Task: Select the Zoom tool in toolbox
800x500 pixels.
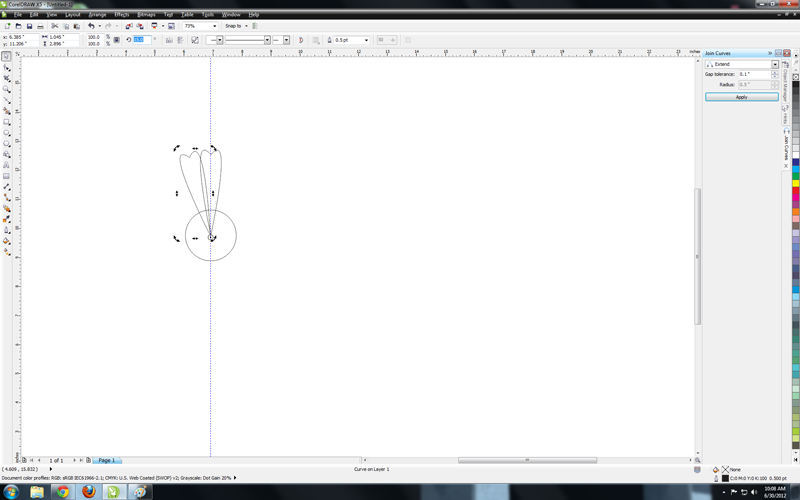Action: pyautogui.click(x=7, y=89)
